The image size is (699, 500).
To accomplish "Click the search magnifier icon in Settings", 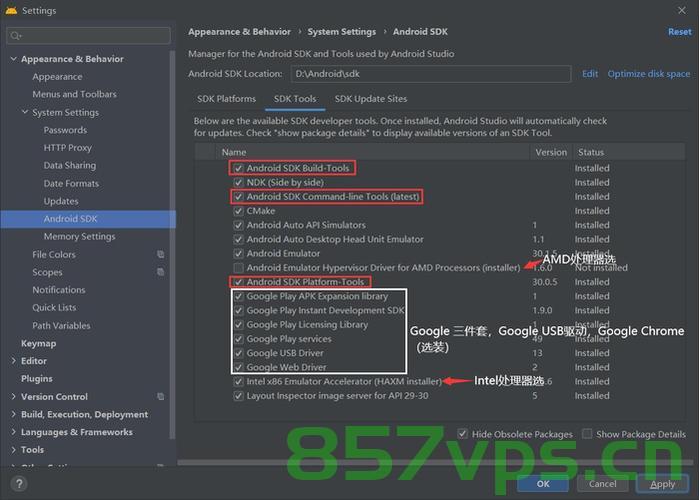I will coord(16,36).
